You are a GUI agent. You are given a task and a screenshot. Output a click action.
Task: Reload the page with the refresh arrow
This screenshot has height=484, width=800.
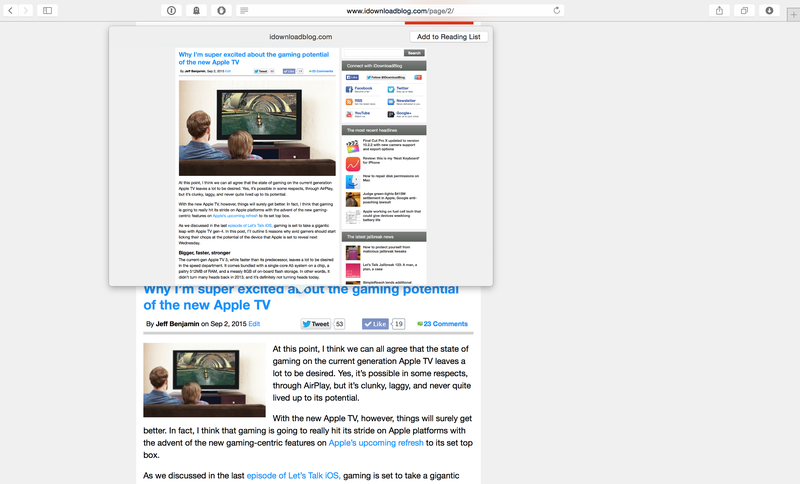coord(557,10)
